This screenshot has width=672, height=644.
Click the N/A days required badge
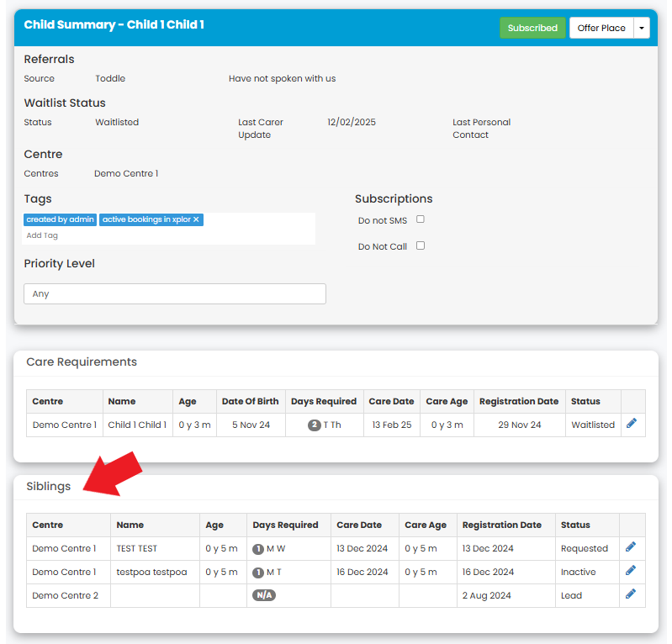(263, 595)
